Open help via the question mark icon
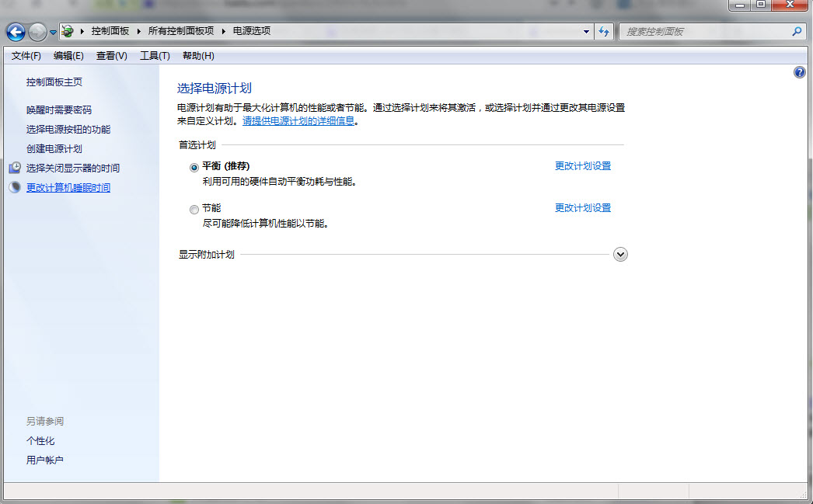 [x=799, y=71]
